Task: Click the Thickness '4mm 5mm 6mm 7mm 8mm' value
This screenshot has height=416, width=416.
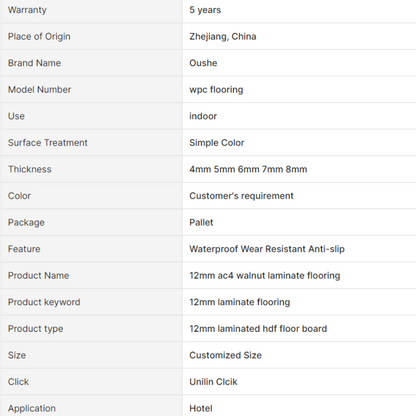Action: [248, 169]
